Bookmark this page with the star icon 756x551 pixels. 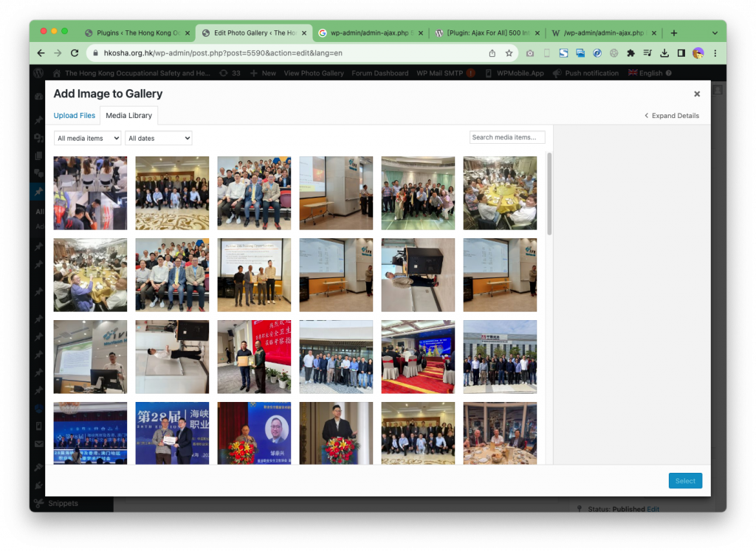tap(509, 53)
